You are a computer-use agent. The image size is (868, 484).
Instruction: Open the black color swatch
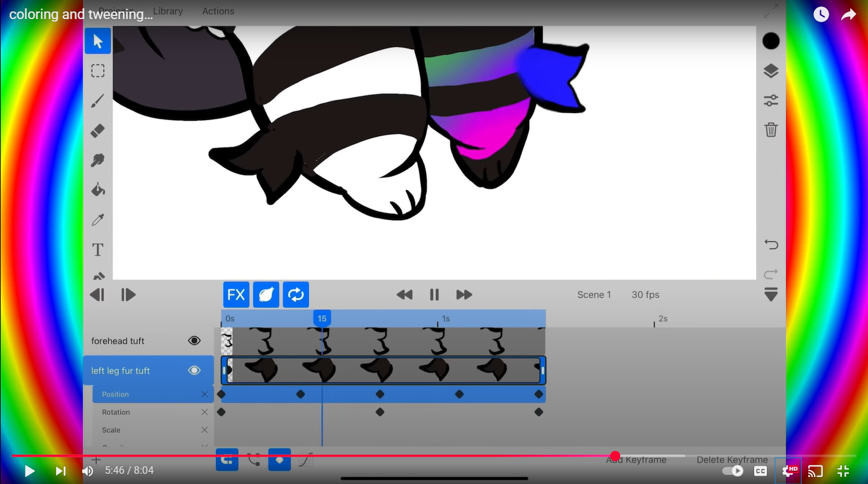771,41
